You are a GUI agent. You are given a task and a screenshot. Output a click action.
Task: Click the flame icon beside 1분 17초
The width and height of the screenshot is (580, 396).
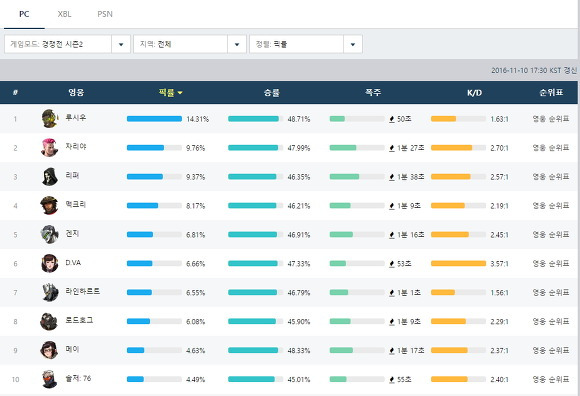392,351
